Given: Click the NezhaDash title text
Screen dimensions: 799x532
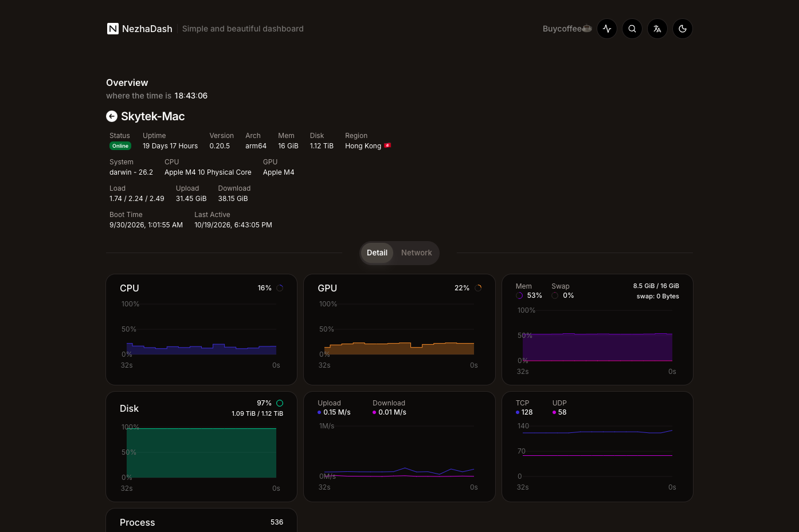Looking at the screenshot, I should pos(147,29).
